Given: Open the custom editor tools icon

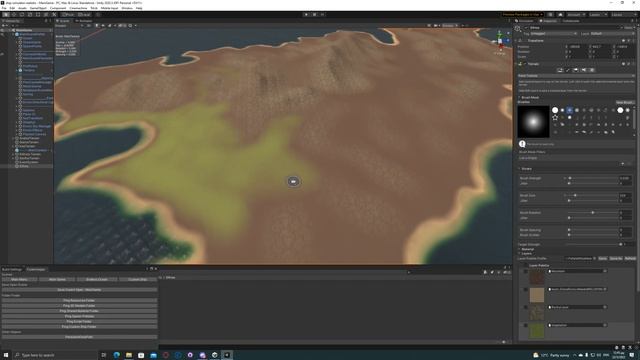Looking at the screenshot, I should pyautogui.click(x=54, y=14).
